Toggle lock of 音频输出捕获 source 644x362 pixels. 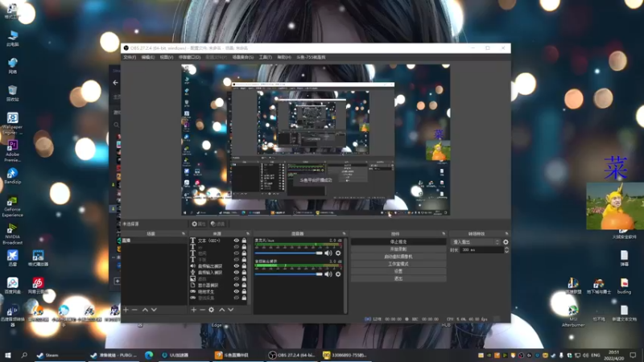coord(244,266)
